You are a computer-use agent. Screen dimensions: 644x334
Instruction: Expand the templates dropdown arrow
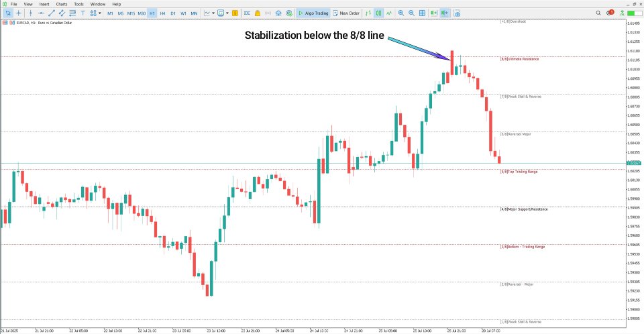pos(227,13)
